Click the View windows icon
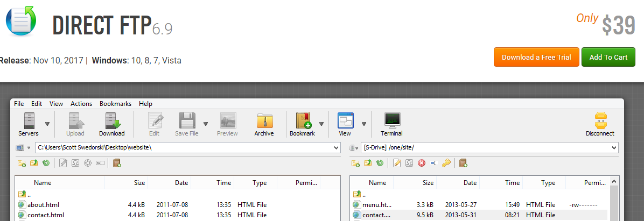Screen dimensions: 644x221 [x=345, y=120]
